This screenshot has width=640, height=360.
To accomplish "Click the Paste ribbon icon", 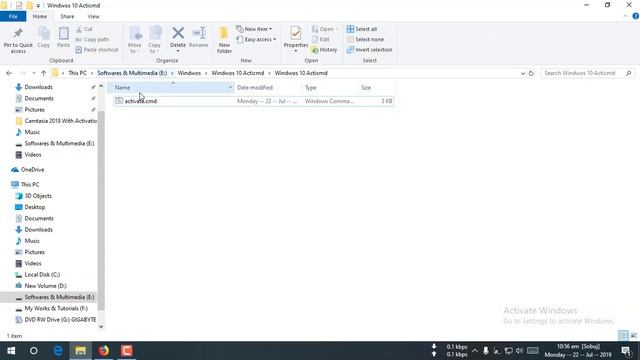I will tap(64, 33).
